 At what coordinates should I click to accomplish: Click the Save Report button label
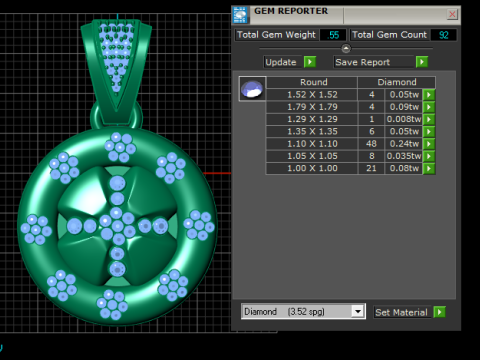[373, 62]
